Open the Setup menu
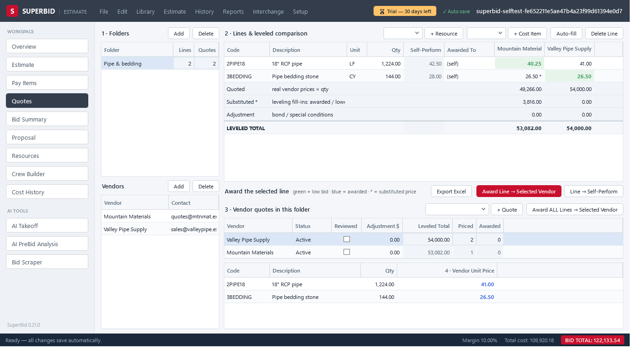This screenshot has height=364, width=637. 300,11
